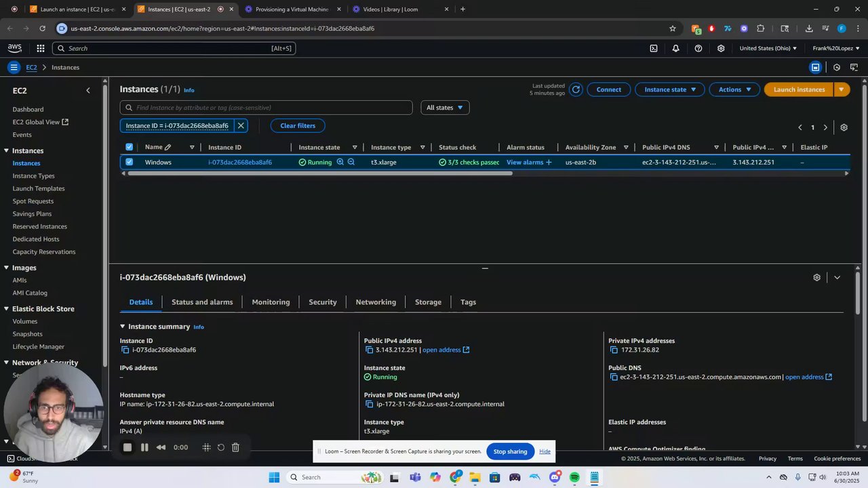868x488 pixels.
Task: Open Spotify from the taskbar
Action: click(574, 477)
